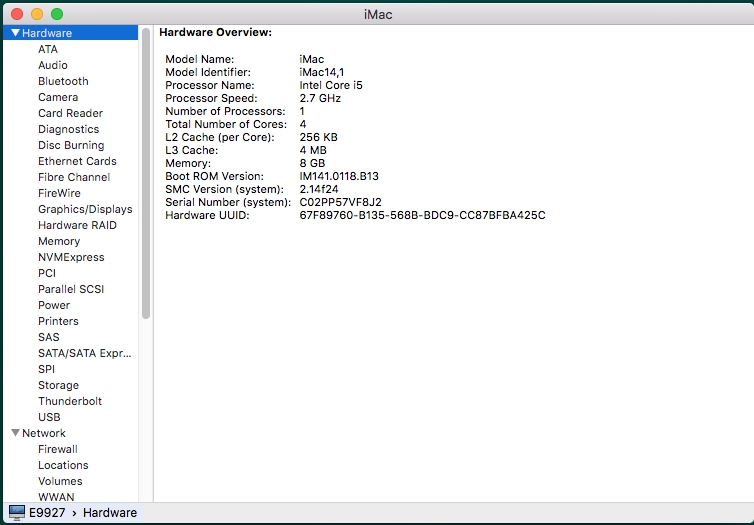754x525 pixels.
Task: Select Printers in the sidebar
Action: coord(58,321)
